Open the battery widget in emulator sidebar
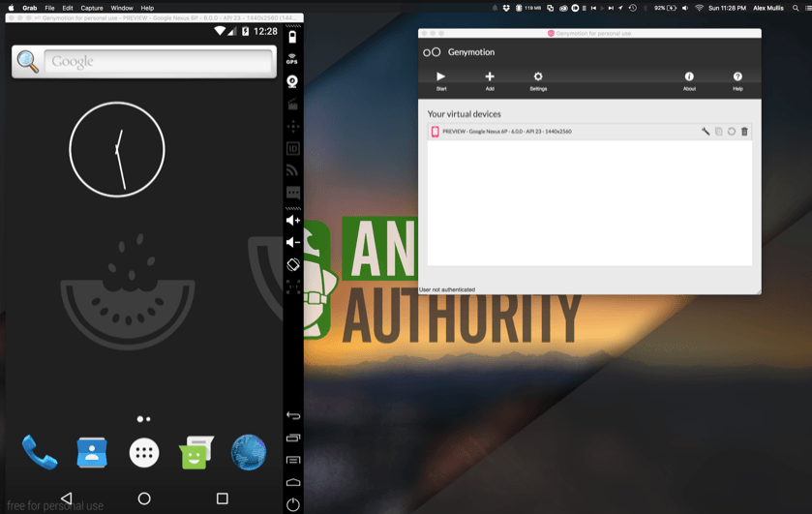Screen dimensions: 812x514 (292, 37)
